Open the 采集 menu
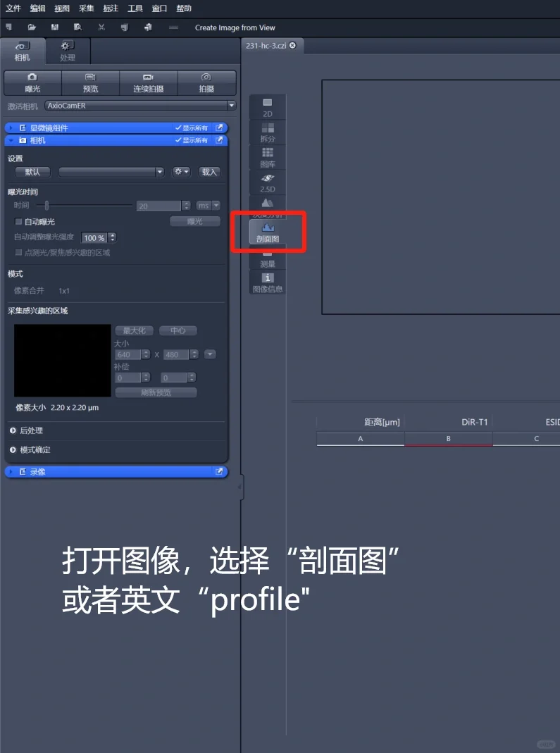This screenshot has width=560, height=753. click(87, 8)
